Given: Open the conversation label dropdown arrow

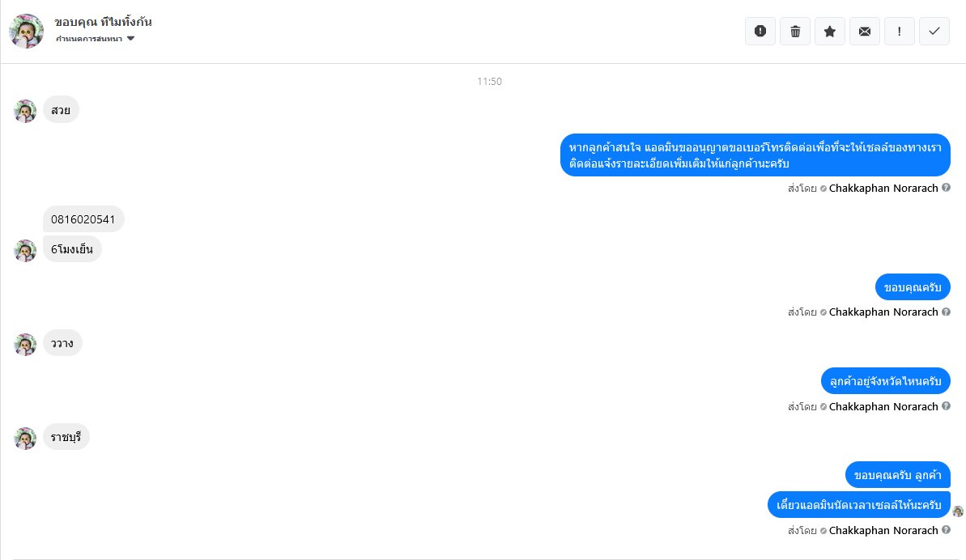Looking at the screenshot, I should [x=130, y=38].
